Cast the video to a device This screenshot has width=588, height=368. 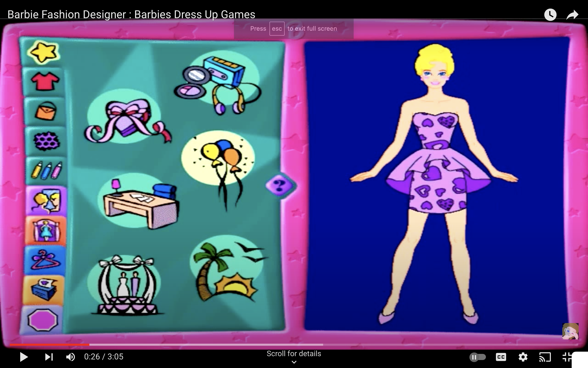545,357
